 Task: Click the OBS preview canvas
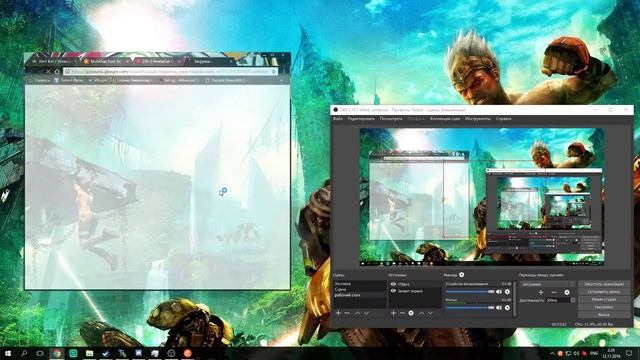[x=482, y=197]
